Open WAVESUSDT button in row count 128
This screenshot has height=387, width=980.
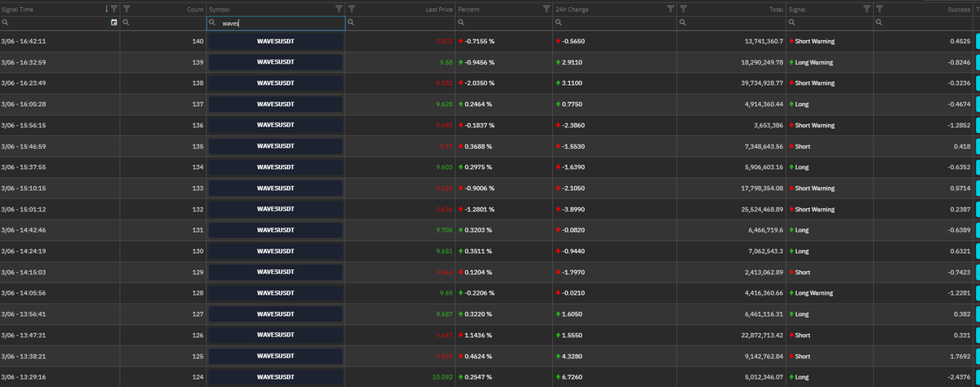pyautogui.click(x=275, y=293)
